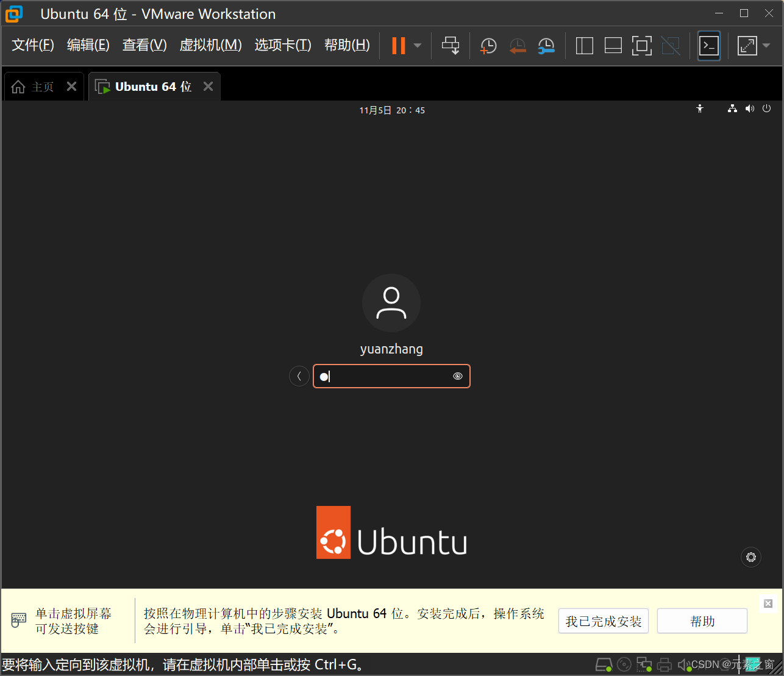Viewport: 784px width, 676px height.
Task: Click the sound card status icon
Action: click(683, 664)
